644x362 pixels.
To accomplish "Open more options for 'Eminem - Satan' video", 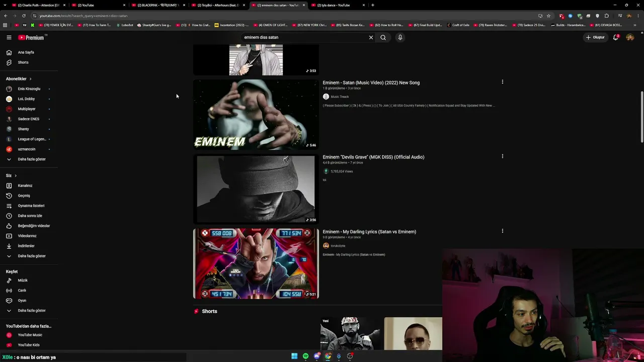I will (x=502, y=82).
